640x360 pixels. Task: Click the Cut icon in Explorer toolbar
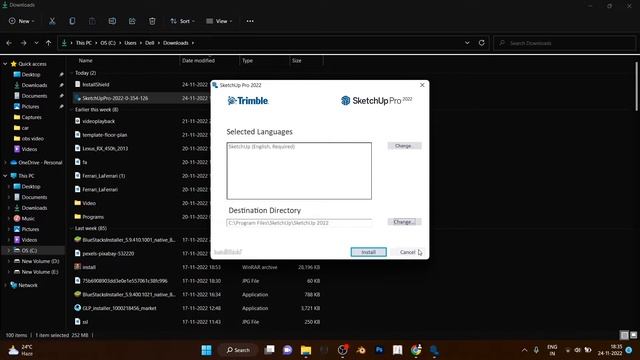pos(52,21)
